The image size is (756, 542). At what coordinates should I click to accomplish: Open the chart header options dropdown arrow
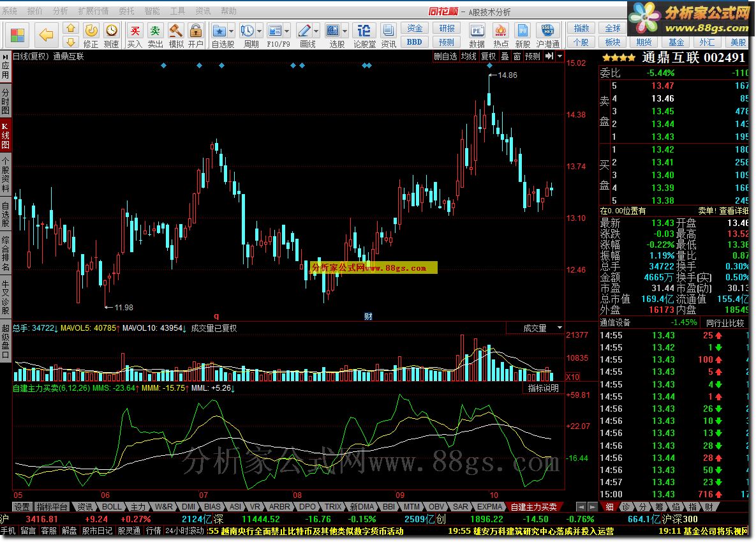pos(560,56)
